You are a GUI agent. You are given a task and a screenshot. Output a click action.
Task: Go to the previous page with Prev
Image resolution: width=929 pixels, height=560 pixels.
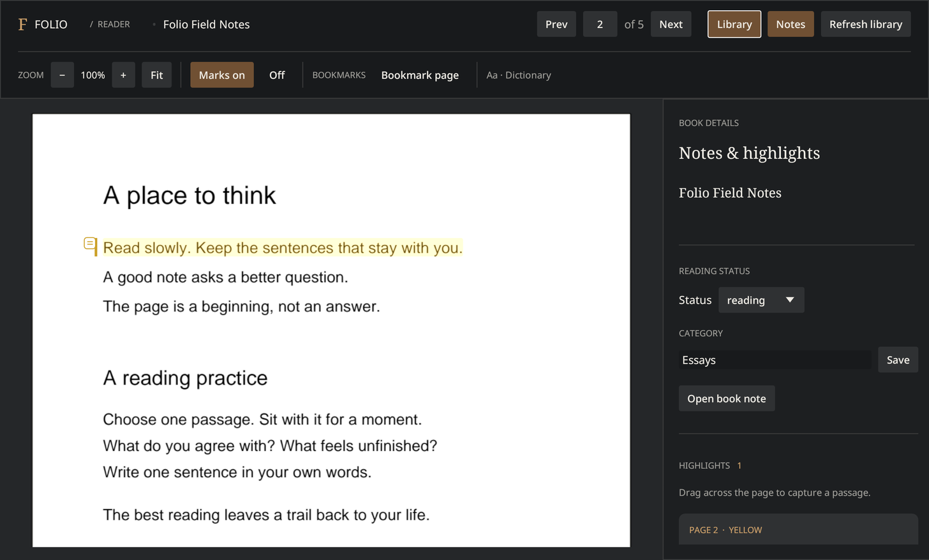click(556, 24)
